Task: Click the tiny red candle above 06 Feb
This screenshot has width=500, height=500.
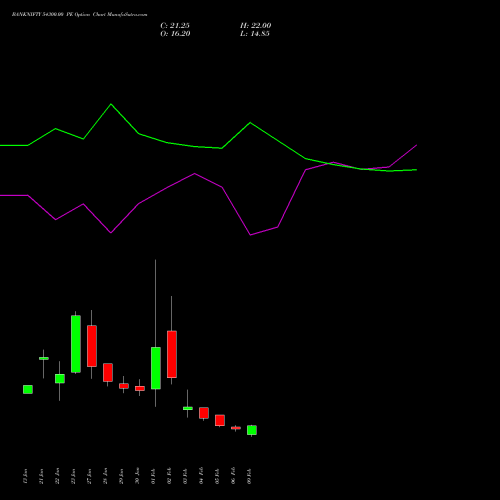Action: point(236,428)
